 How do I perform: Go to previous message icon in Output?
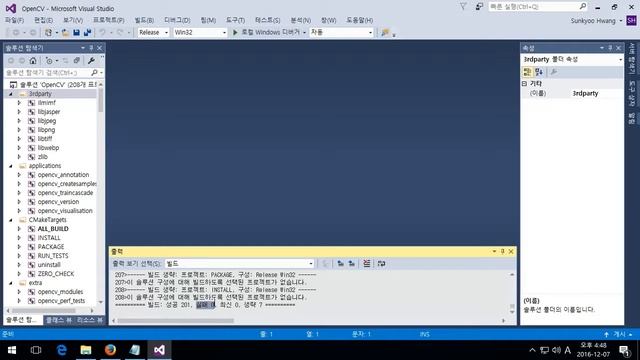point(340,263)
